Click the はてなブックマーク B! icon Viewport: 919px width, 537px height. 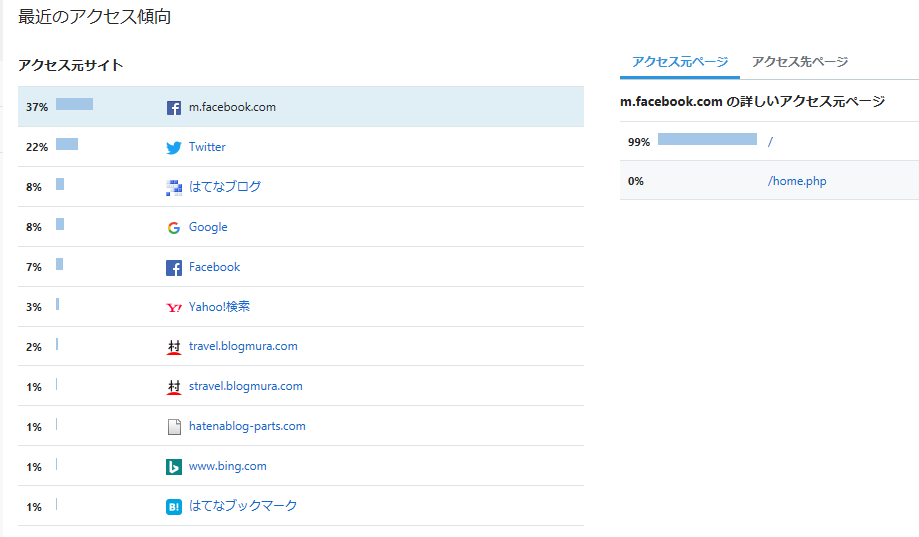pyautogui.click(x=173, y=507)
